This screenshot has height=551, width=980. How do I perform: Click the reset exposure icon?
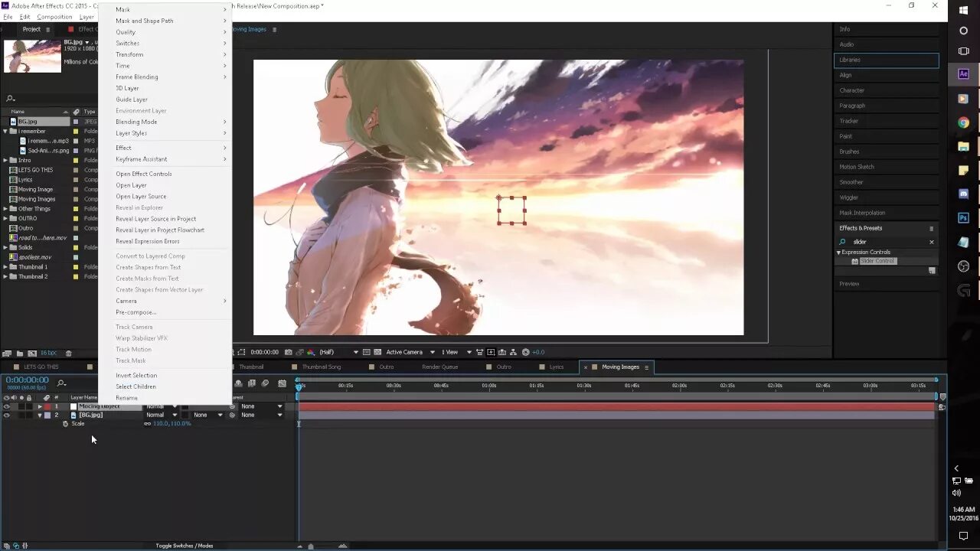click(525, 352)
